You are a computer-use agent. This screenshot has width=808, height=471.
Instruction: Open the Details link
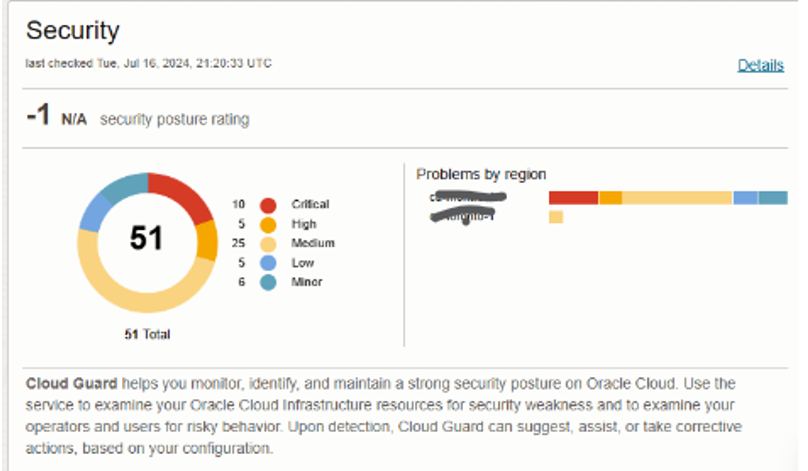tap(760, 66)
